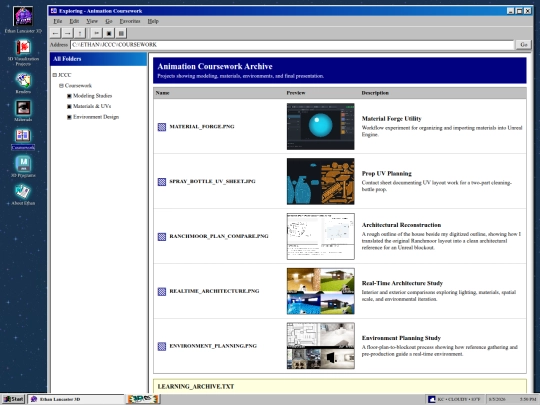Click the Go button beside the address bar

pos(524,44)
